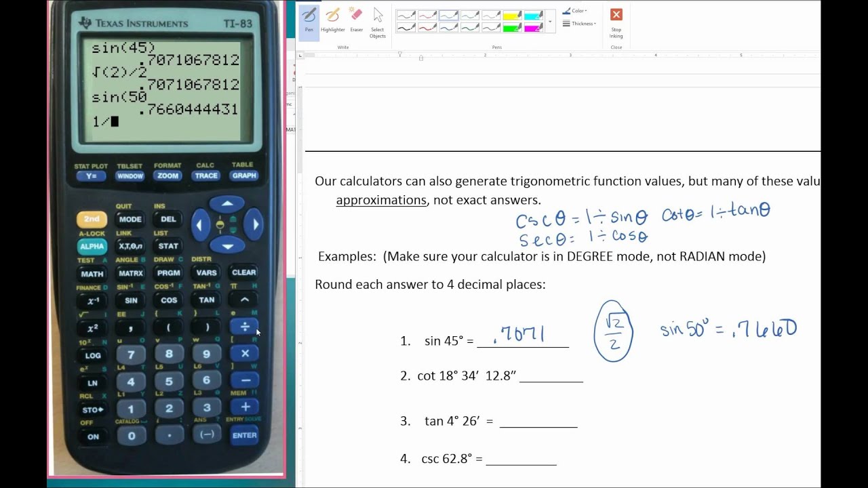The image size is (868, 488).
Task: Click the calculator LOG key
Action: [93, 355]
